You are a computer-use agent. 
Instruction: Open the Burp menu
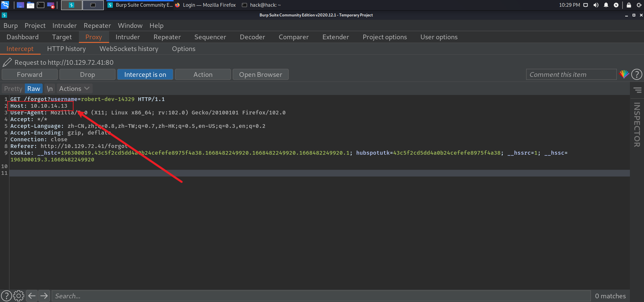coord(11,26)
